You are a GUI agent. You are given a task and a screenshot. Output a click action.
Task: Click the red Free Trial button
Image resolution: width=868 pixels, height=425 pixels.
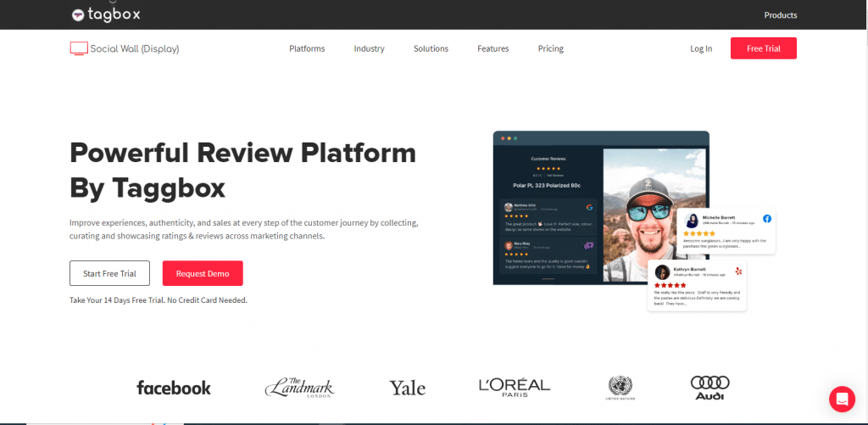[764, 48]
